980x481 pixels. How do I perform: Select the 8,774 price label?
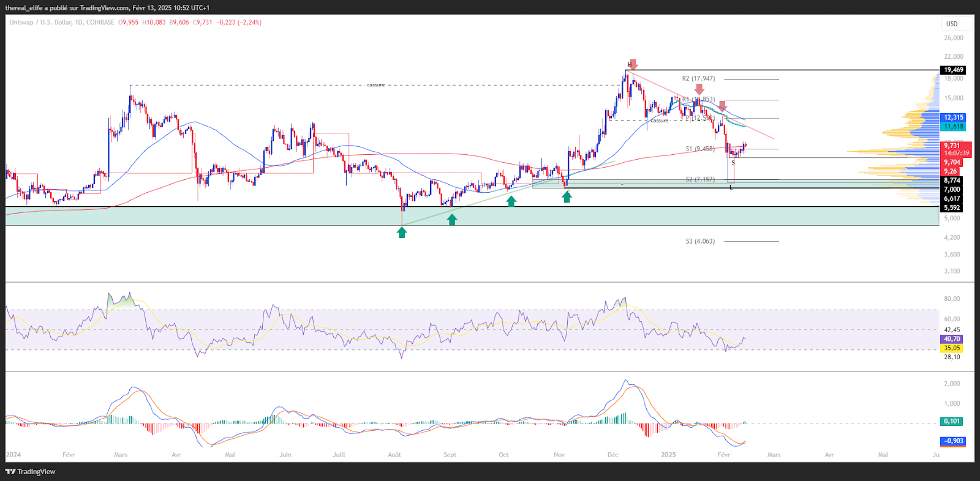(x=952, y=181)
